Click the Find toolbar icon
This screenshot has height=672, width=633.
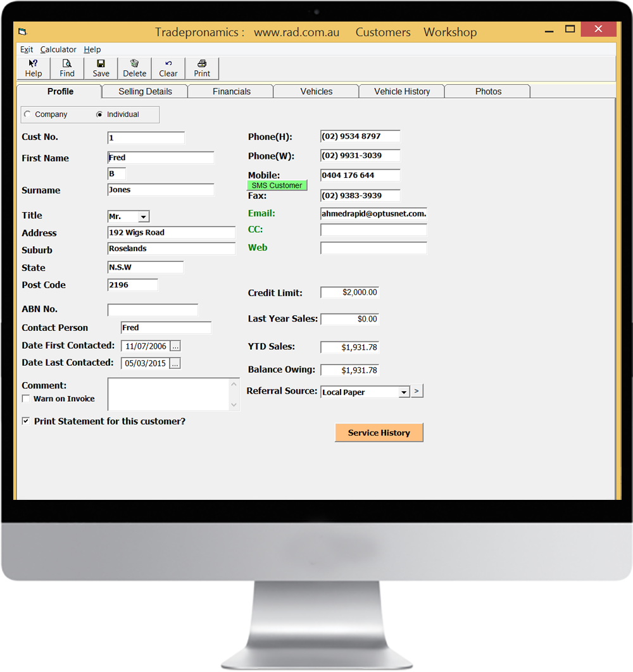coord(67,68)
